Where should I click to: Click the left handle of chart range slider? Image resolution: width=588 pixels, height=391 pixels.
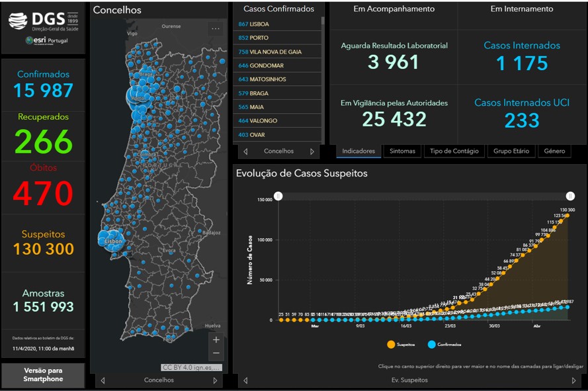click(278, 196)
